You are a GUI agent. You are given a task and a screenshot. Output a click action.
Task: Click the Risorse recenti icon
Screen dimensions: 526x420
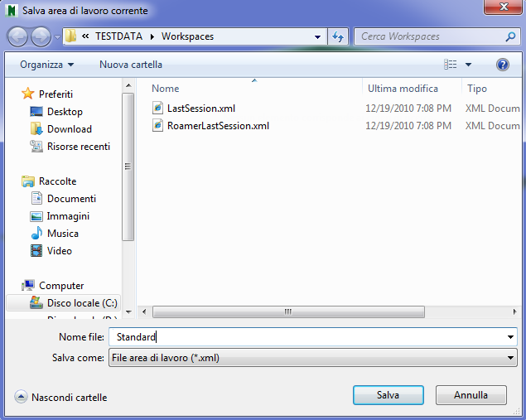pyautogui.click(x=36, y=147)
